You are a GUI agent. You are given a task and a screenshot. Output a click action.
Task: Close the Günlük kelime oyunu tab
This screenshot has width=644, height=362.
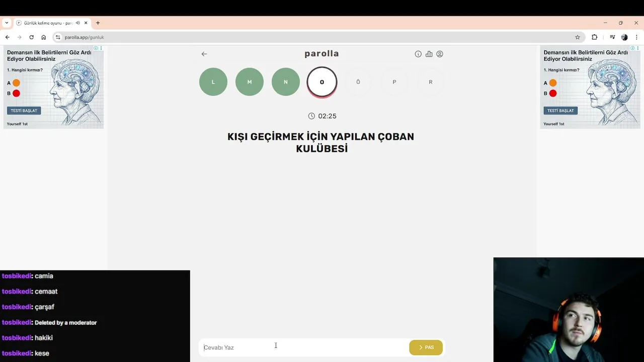86,23
